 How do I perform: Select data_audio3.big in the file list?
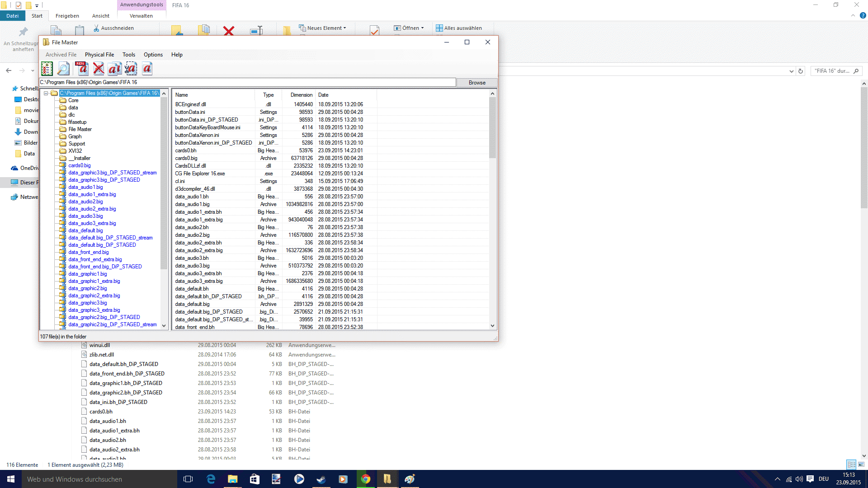tap(192, 266)
